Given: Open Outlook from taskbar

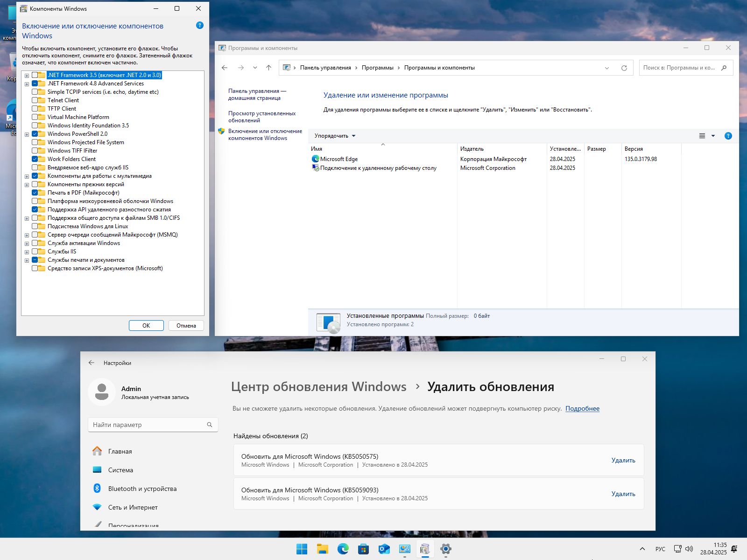Looking at the screenshot, I should click(x=384, y=549).
